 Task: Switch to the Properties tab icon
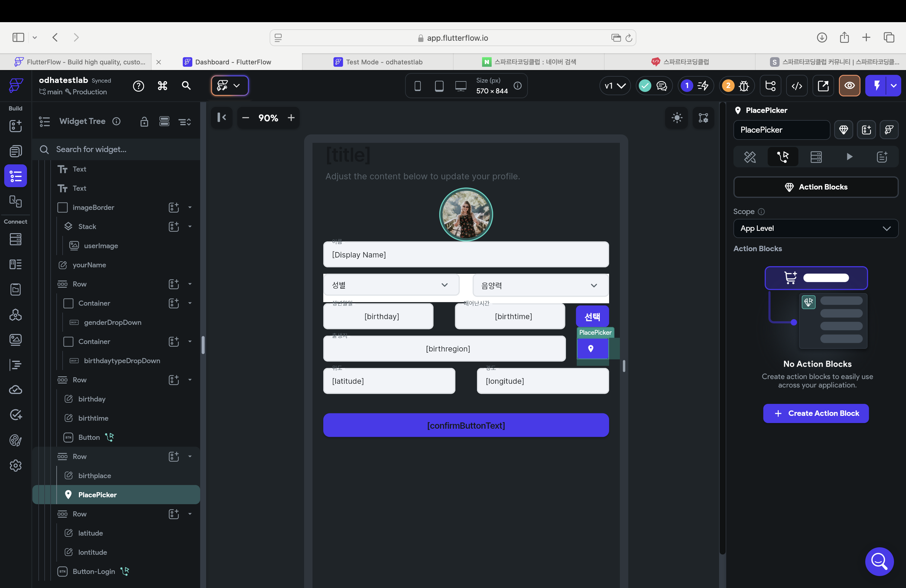click(x=750, y=157)
